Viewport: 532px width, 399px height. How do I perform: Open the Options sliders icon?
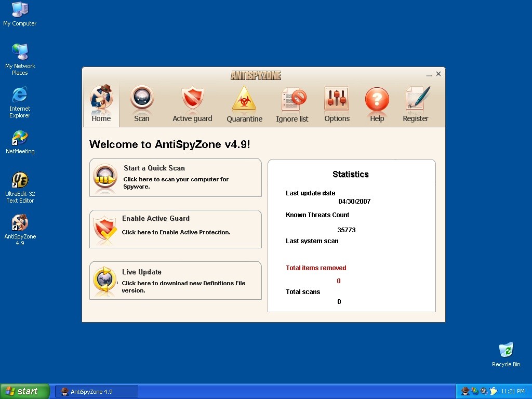pyautogui.click(x=337, y=99)
